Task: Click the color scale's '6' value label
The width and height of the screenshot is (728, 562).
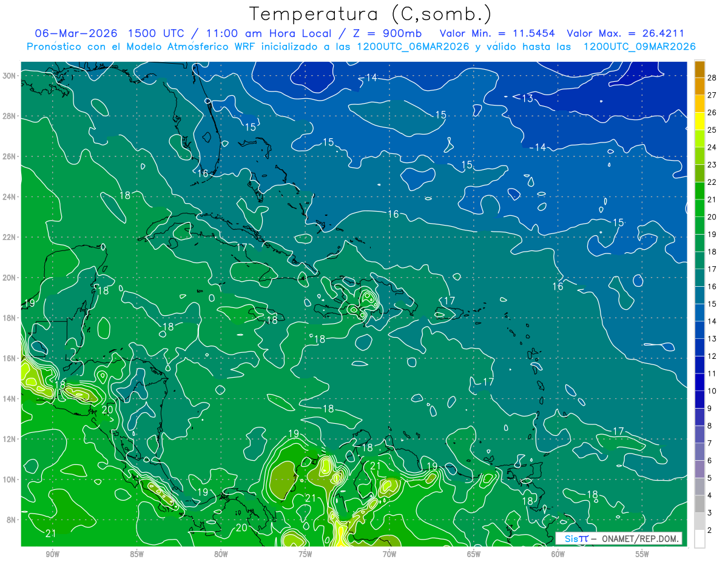Action: 709,461
